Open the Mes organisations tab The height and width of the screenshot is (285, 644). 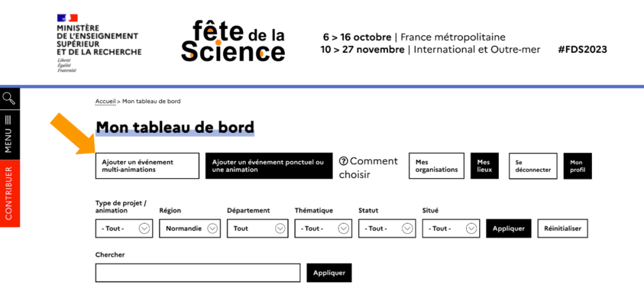coord(436,165)
